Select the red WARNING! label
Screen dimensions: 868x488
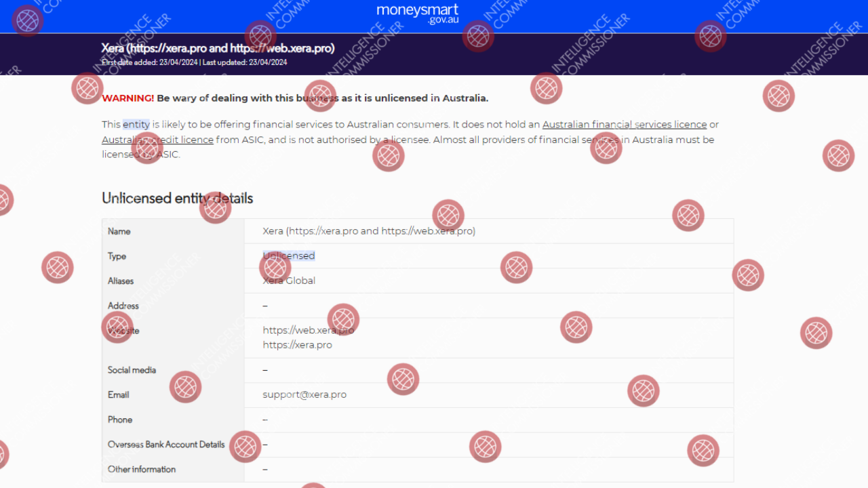(x=127, y=98)
